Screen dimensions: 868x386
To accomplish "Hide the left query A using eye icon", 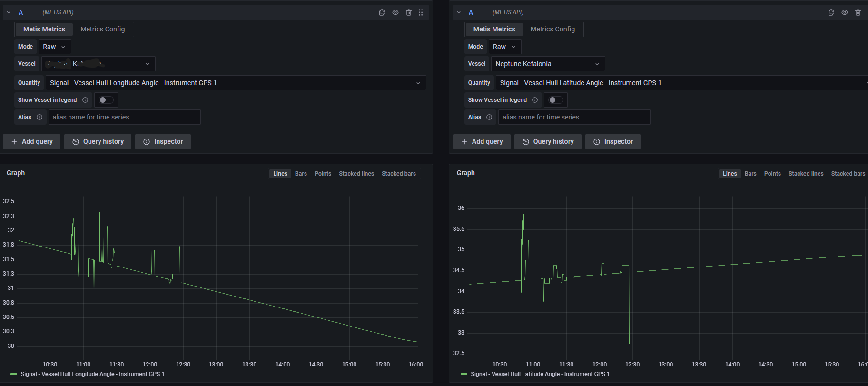I will click(x=395, y=12).
